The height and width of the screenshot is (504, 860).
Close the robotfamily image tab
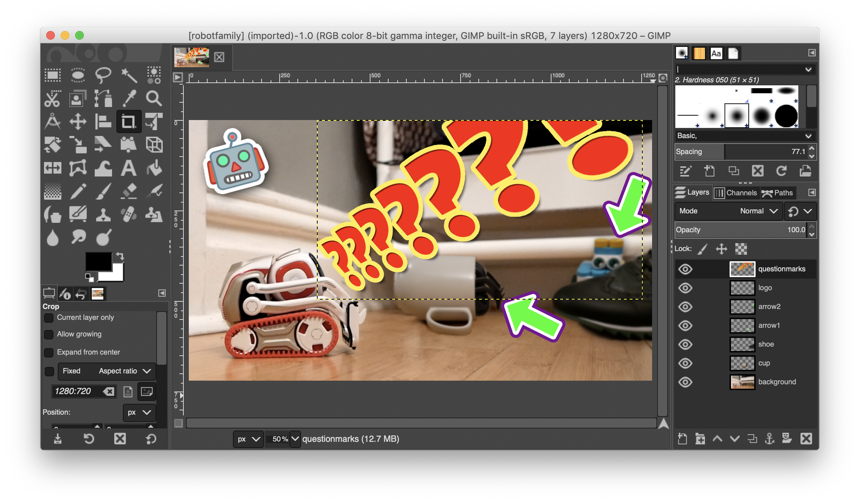pyautogui.click(x=219, y=57)
